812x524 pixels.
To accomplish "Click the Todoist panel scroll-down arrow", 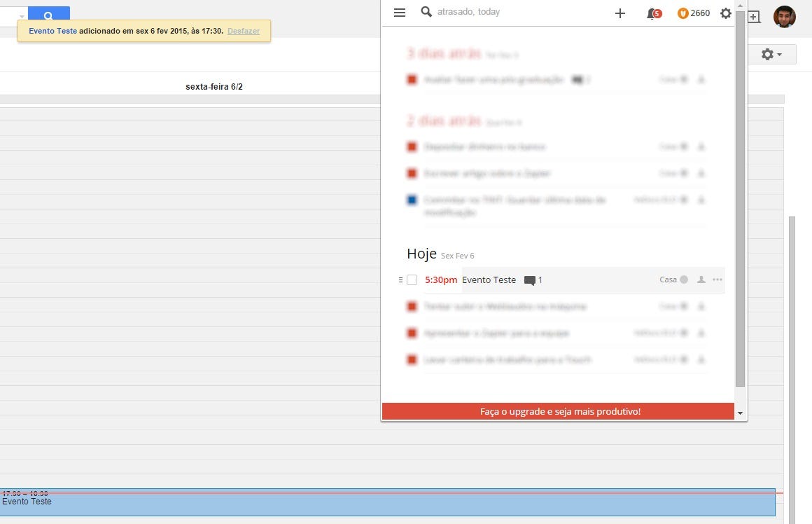I will (740, 413).
